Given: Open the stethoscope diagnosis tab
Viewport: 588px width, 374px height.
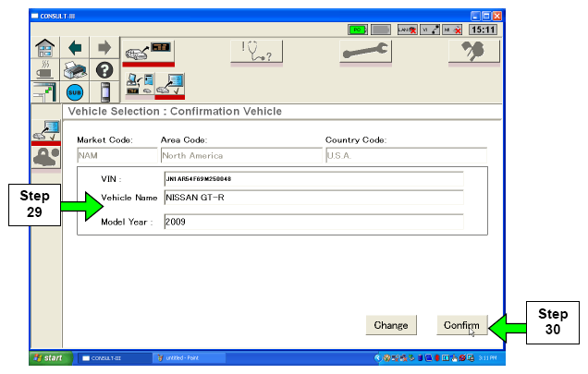Looking at the screenshot, I should tap(256, 53).
